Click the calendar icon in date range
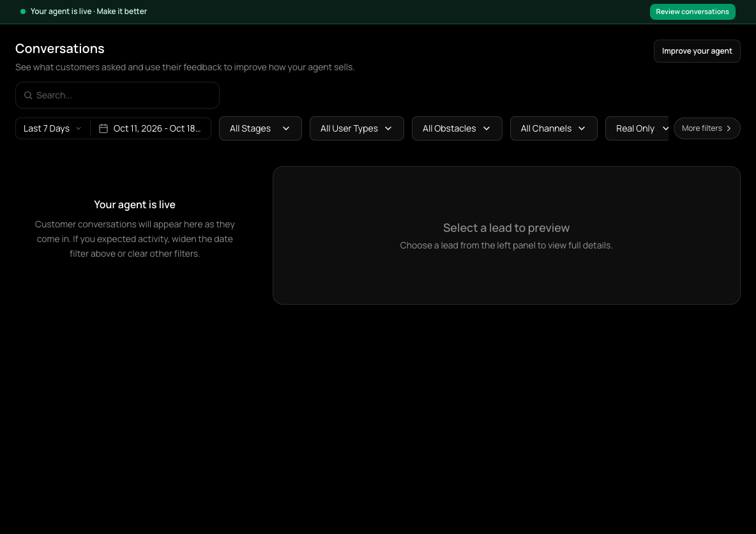Image resolution: width=756 pixels, height=534 pixels. click(103, 128)
